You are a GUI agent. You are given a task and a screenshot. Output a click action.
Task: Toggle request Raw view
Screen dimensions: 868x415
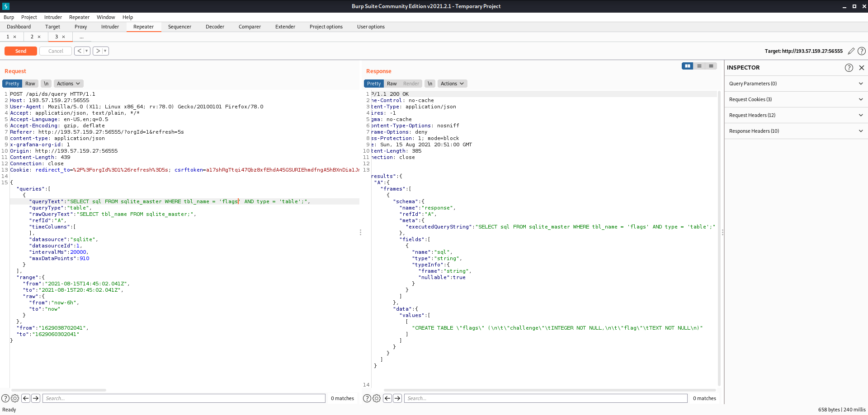pos(30,84)
